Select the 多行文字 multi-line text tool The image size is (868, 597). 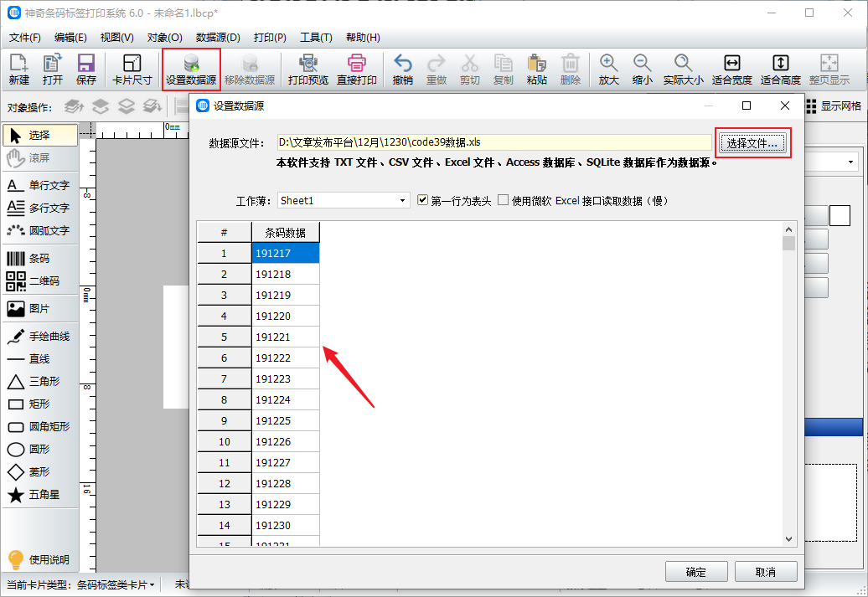tap(40, 208)
